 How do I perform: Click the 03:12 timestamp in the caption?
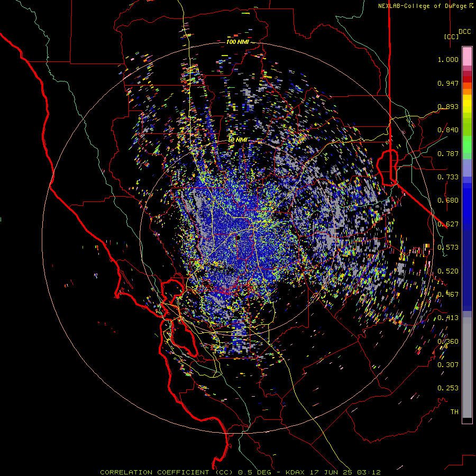(368, 472)
